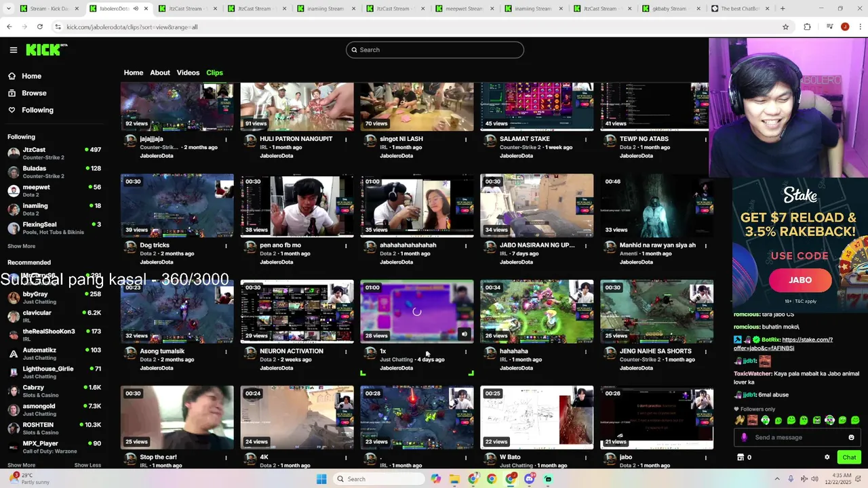Open JtzCast channel in Following list
This screenshot has width=868, height=488.
tap(54, 153)
